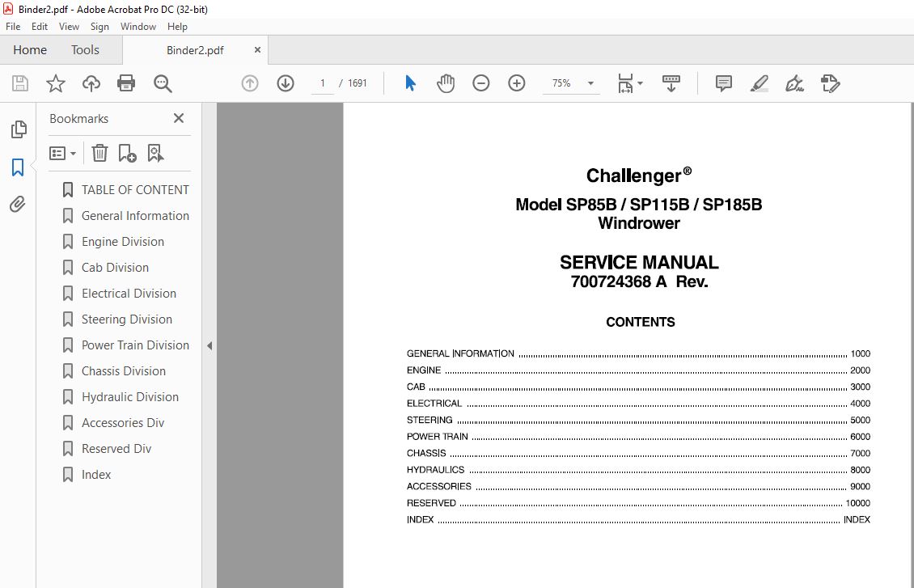
Task: Go to next page arrow
Action: click(286, 83)
